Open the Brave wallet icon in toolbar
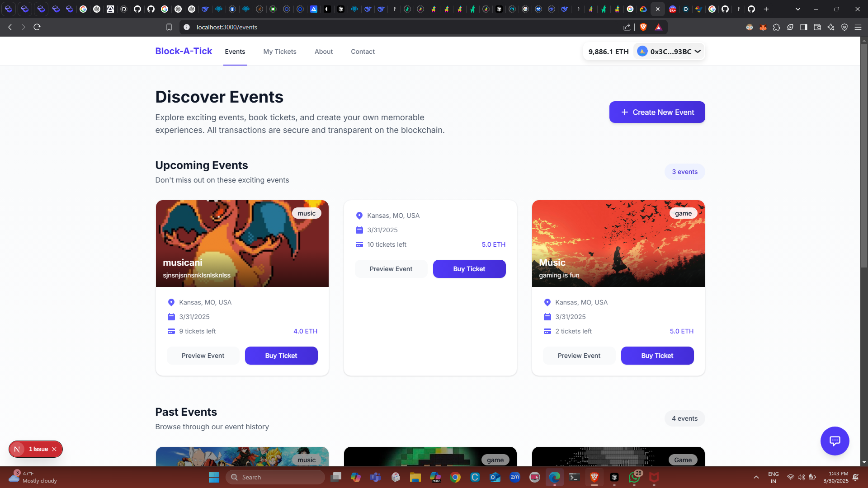Viewport: 868px width, 488px height. pyautogui.click(x=817, y=27)
